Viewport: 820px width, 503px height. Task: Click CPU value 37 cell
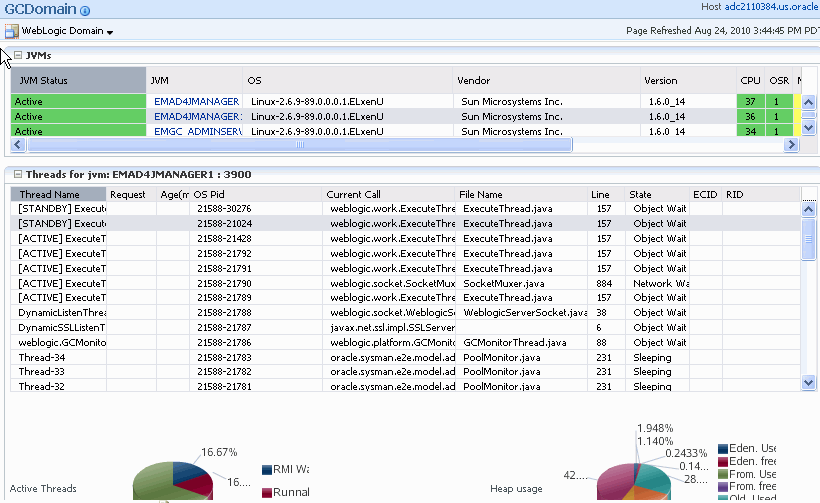[750, 101]
